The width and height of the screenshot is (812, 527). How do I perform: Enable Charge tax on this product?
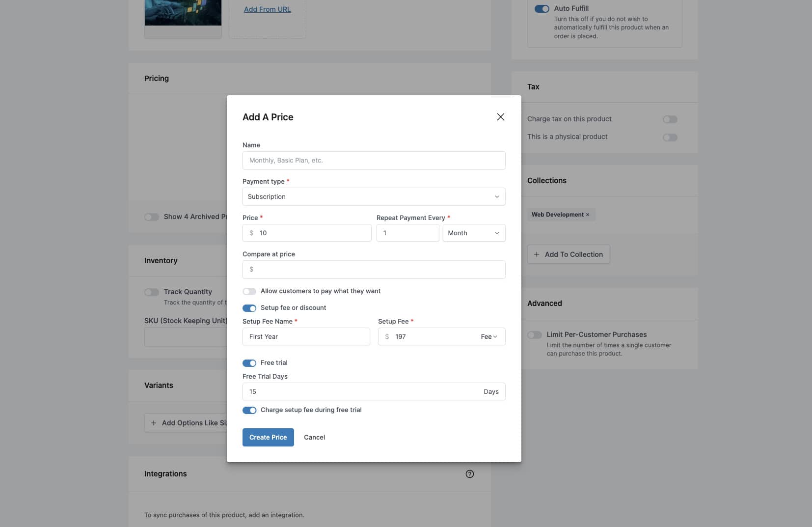[x=670, y=119]
